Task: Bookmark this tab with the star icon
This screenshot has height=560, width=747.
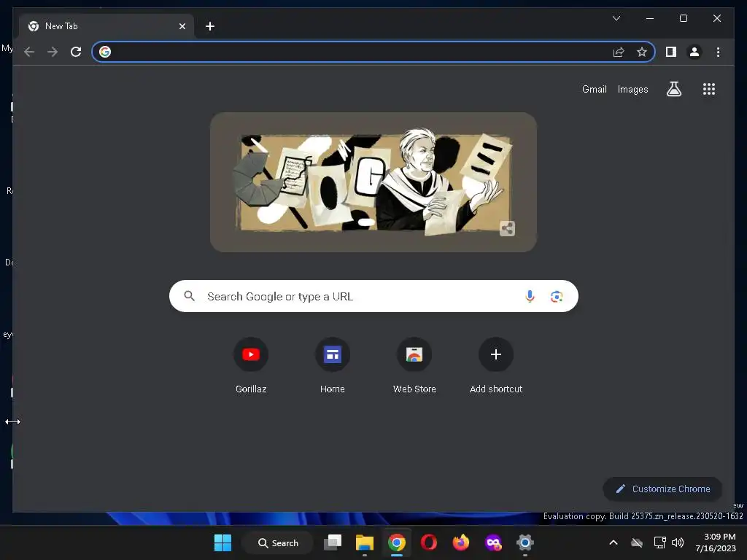Action: point(642,52)
